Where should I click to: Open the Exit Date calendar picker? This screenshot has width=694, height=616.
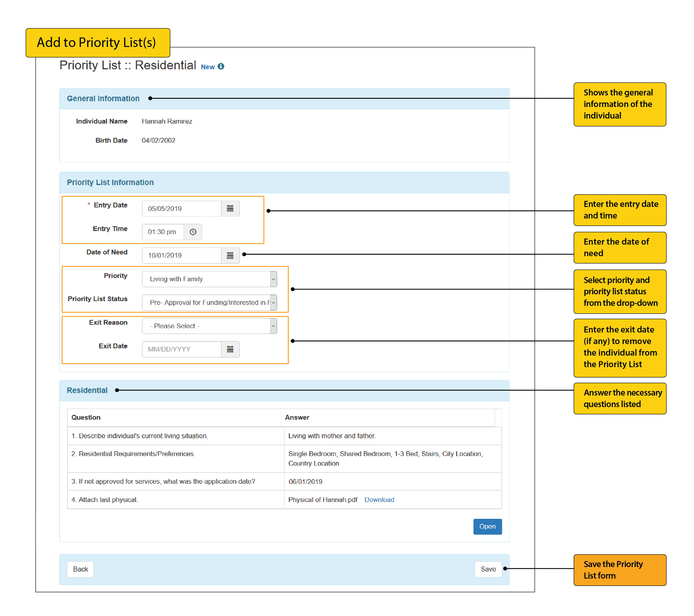coord(230,349)
